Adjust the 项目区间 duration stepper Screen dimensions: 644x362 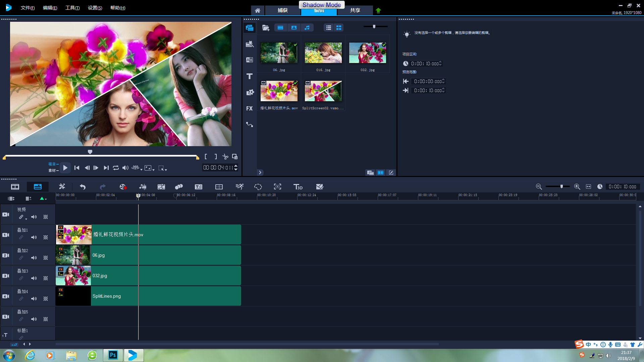tap(440, 63)
